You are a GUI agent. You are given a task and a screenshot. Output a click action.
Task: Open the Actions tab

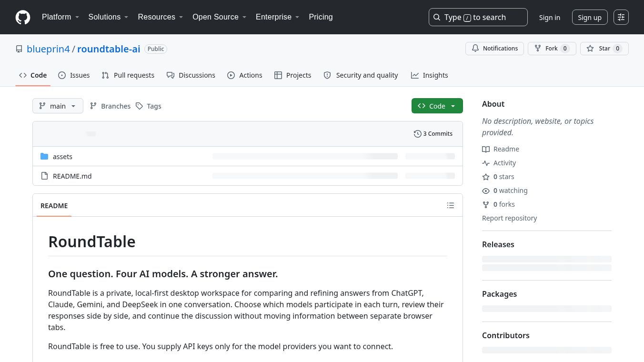tap(245, 75)
